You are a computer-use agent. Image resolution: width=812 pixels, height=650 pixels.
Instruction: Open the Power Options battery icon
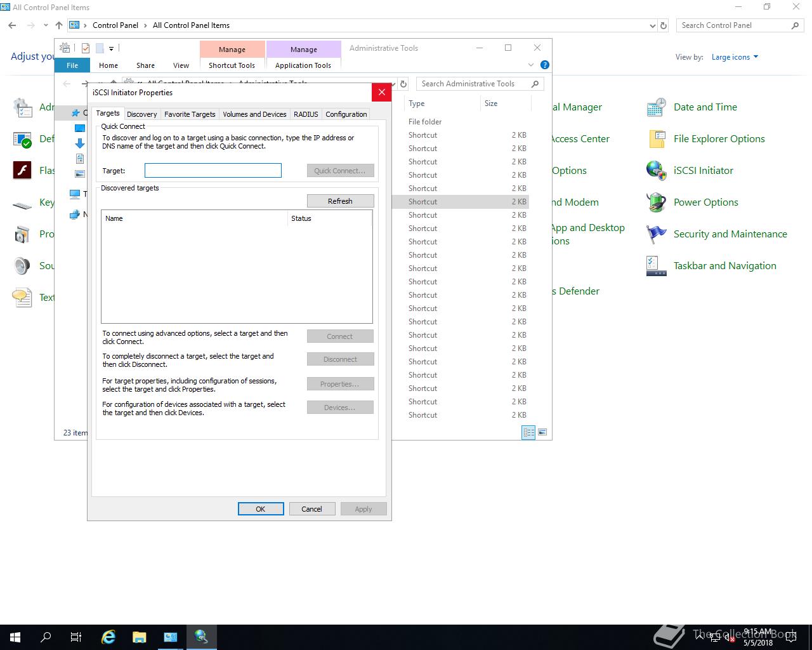click(x=656, y=202)
